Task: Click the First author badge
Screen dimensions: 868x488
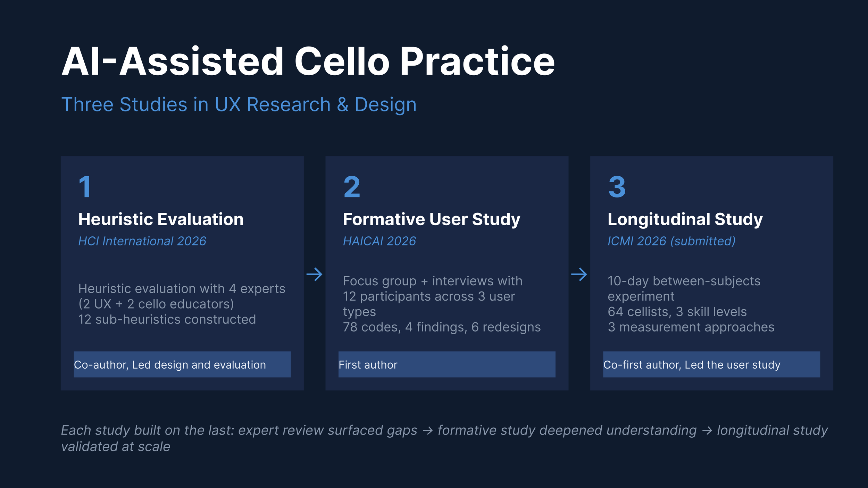Action: pos(447,364)
